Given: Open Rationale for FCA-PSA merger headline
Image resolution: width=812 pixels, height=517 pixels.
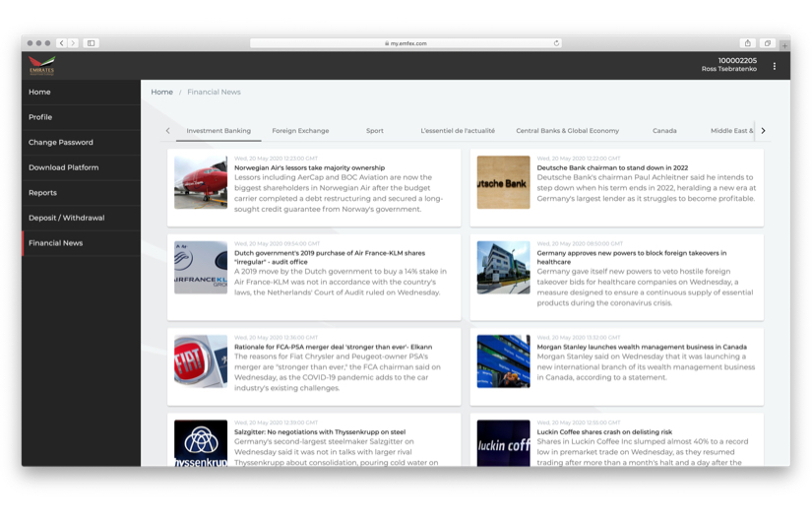Looking at the screenshot, I should [333, 347].
